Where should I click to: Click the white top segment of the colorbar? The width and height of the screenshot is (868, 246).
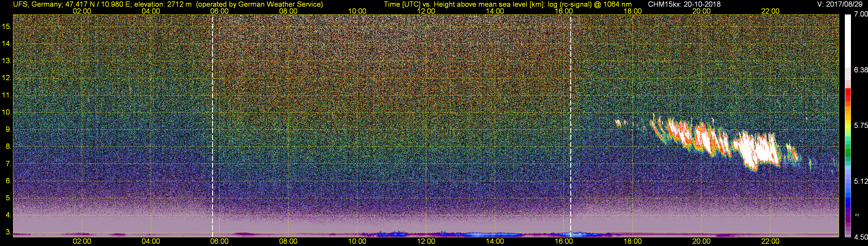click(x=848, y=41)
